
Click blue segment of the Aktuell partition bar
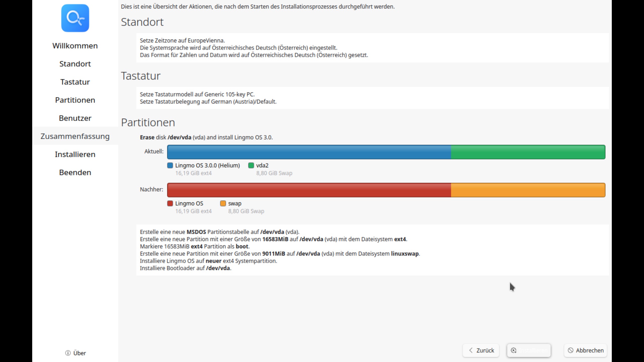click(309, 152)
